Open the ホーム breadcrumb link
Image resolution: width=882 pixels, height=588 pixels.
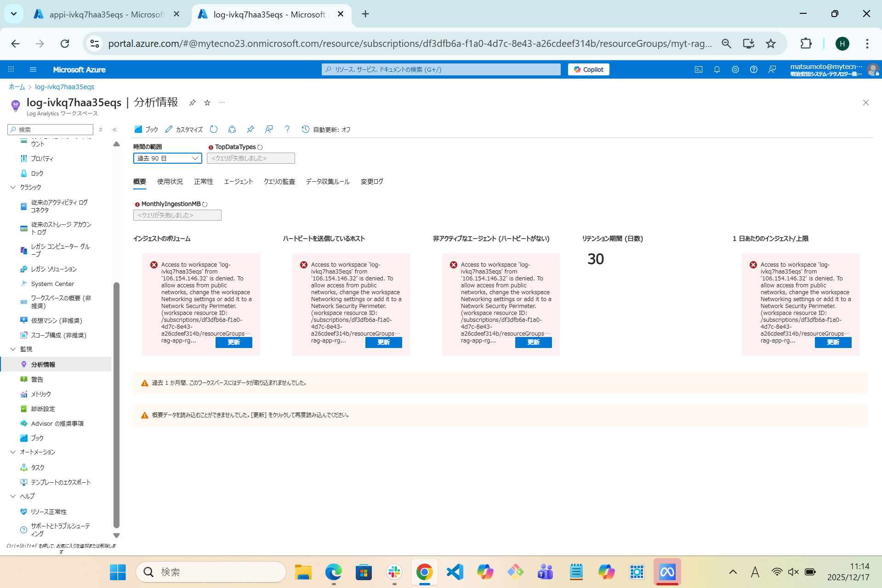coord(17,86)
